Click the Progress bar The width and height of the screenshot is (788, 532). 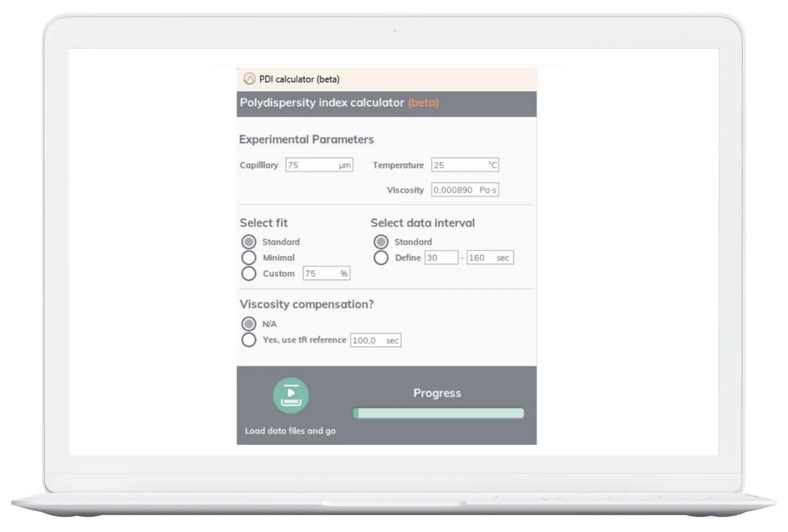(438, 413)
